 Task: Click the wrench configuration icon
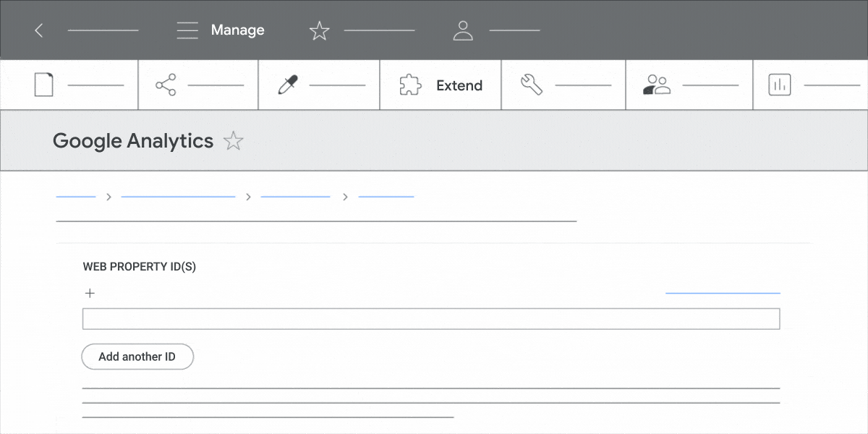click(x=532, y=85)
